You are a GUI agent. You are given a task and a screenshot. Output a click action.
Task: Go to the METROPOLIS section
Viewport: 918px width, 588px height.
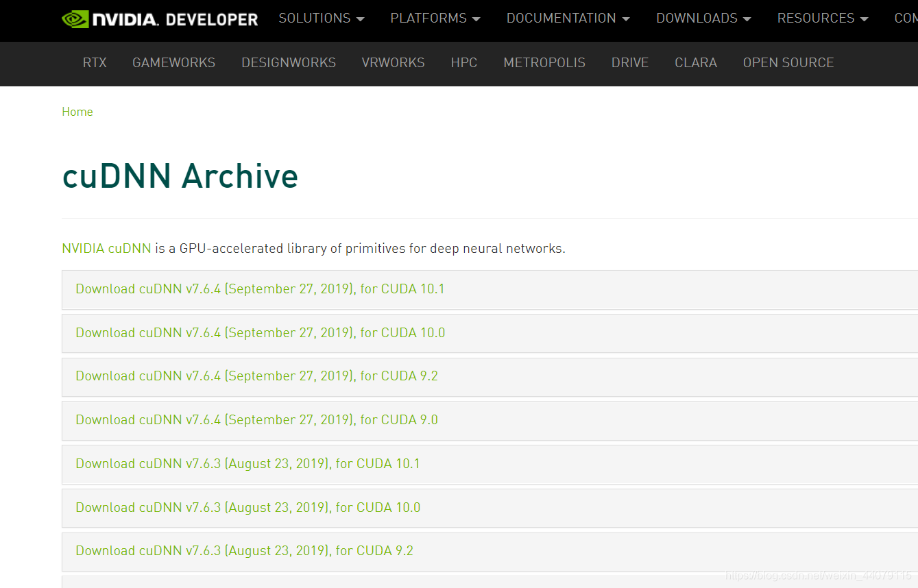544,62
